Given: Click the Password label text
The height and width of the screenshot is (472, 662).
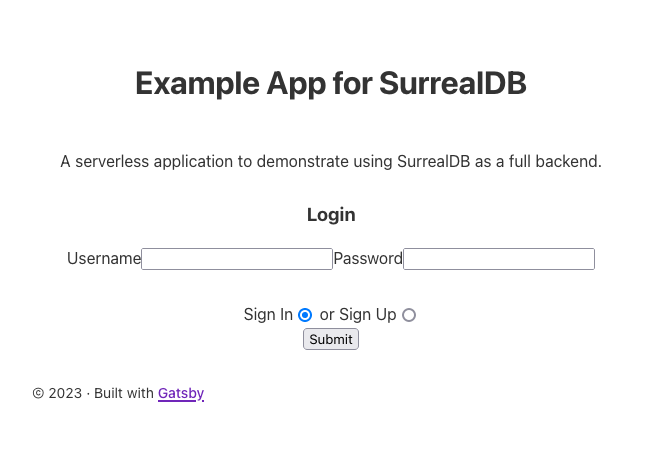Looking at the screenshot, I should [x=368, y=259].
